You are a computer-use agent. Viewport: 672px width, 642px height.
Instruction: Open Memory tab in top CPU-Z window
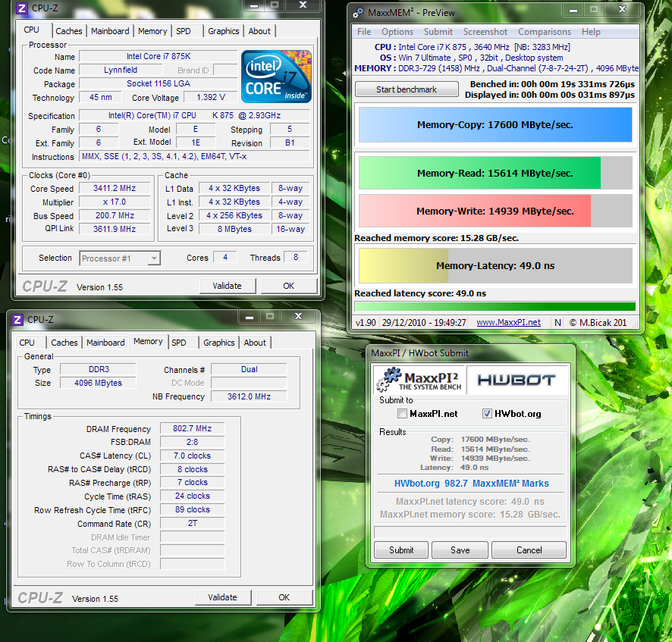[152, 31]
